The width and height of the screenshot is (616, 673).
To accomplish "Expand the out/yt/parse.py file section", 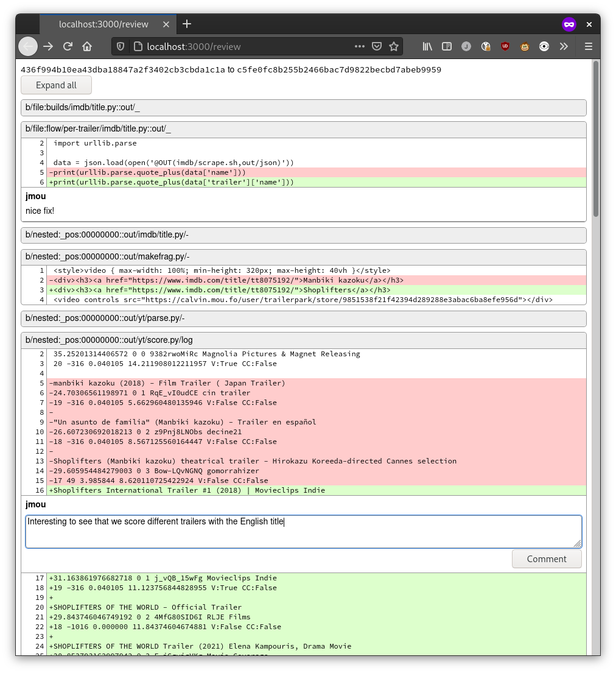I will click(303, 319).
